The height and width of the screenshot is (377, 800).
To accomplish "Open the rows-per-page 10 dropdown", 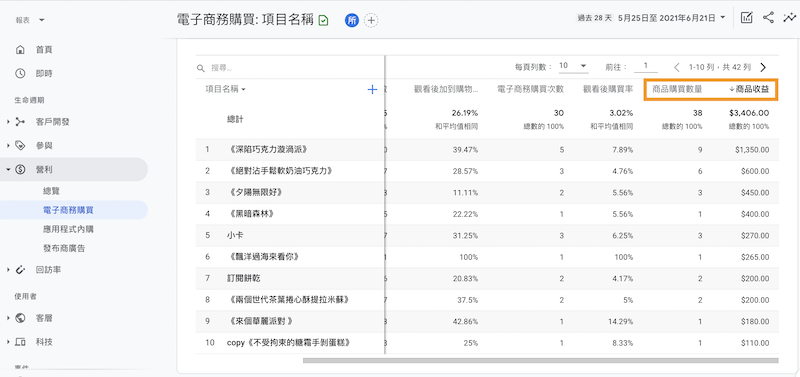I will pyautogui.click(x=573, y=66).
